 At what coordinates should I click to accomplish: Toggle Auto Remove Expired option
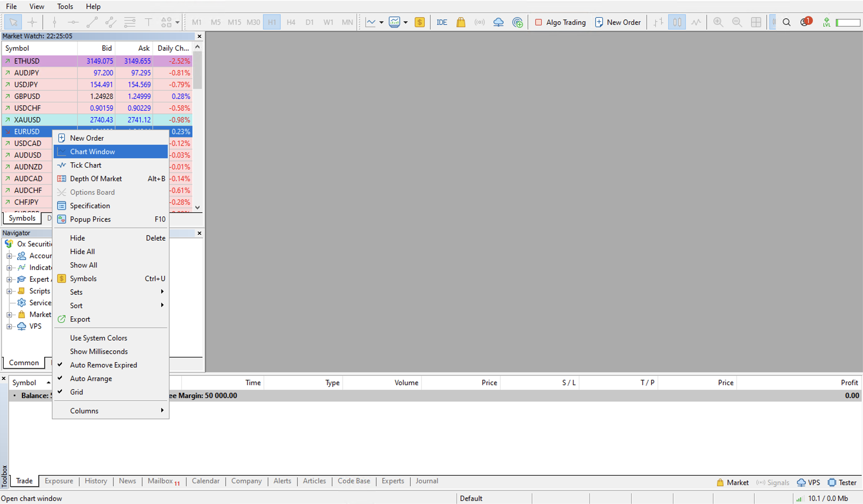(x=104, y=365)
